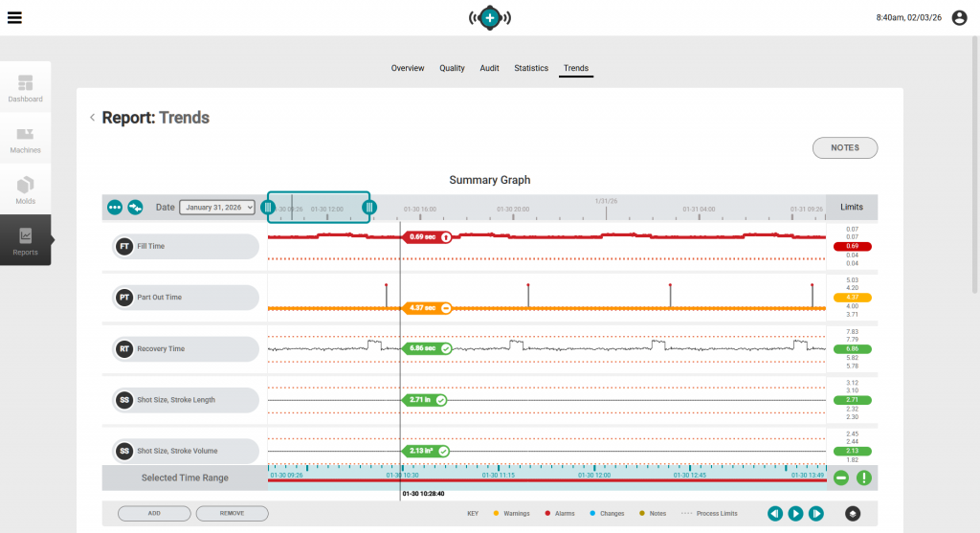Grab the left handle of time range selector
Screen dimensions: 980x533
click(x=268, y=208)
